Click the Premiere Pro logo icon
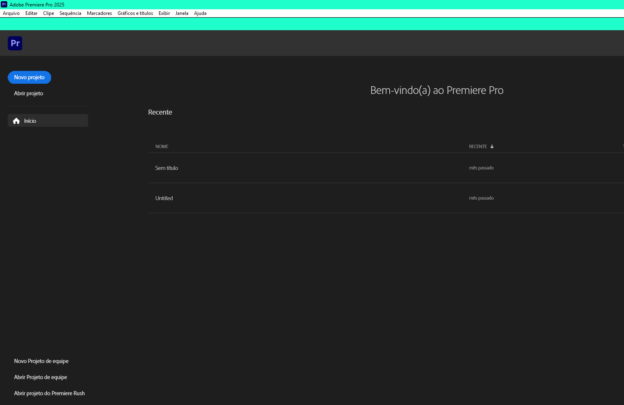This screenshot has width=624, height=405. [15, 43]
